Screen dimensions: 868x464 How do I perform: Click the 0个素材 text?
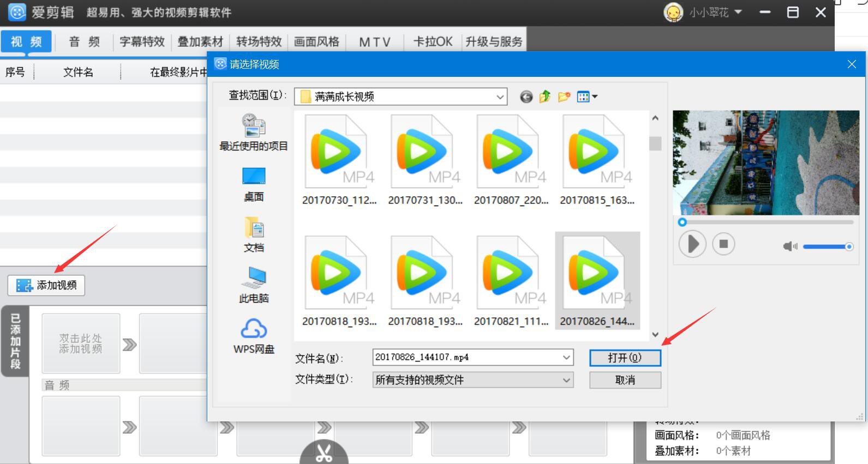[733, 451]
